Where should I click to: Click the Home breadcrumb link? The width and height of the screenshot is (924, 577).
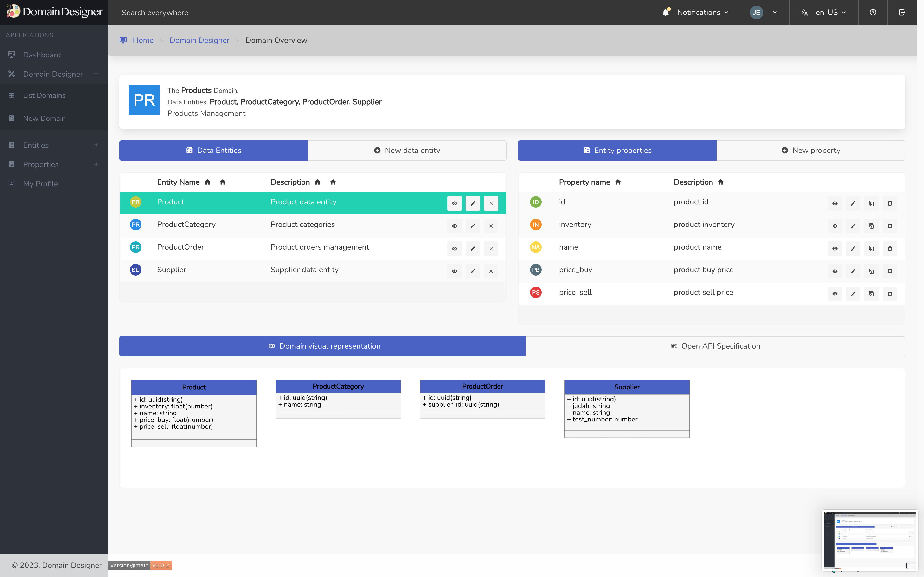(143, 40)
